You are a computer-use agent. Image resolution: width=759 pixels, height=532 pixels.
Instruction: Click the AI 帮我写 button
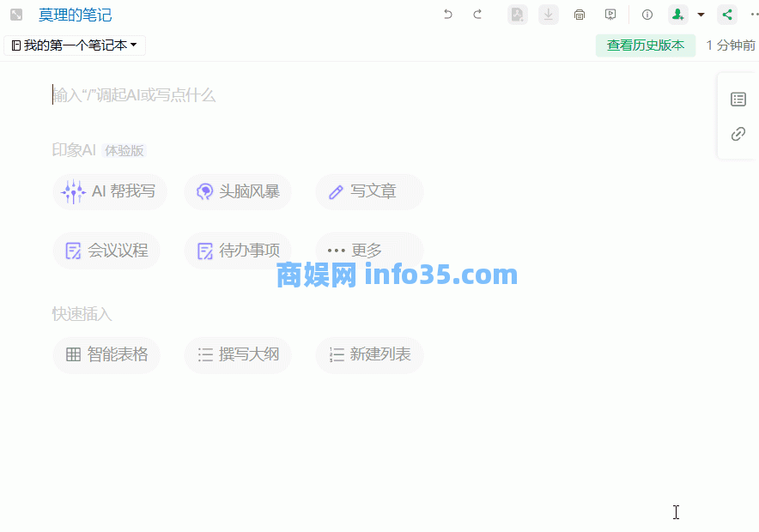pos(109,191)
